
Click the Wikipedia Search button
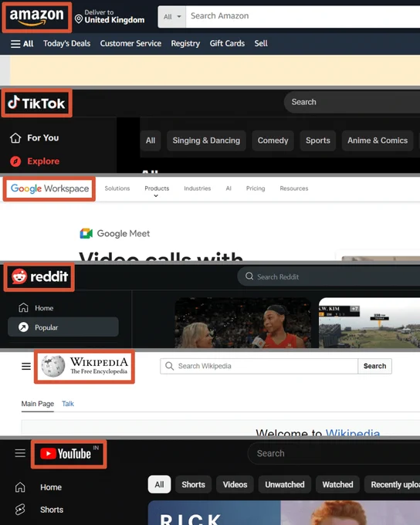tap(374, 366)
